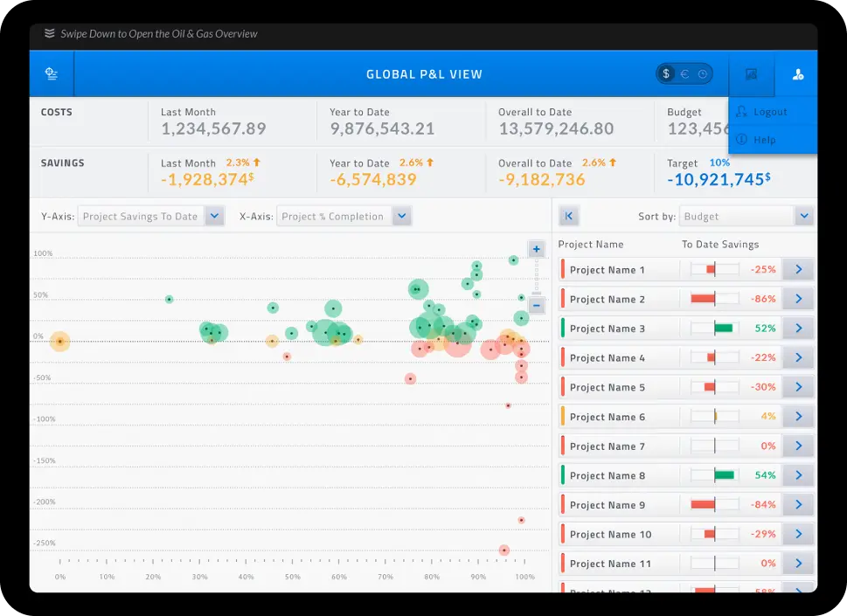Select the clock option in currency toggle

coord(703,74)
